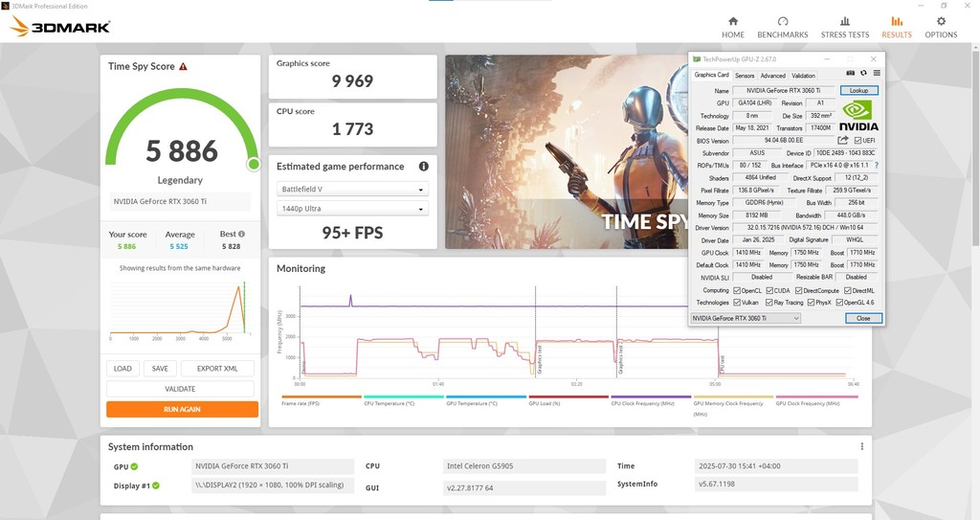Image resolution: width=980 pixels, height=520 pixels.
Task: Click the Graphics score value 9 969
Action: tap(352, 81)
